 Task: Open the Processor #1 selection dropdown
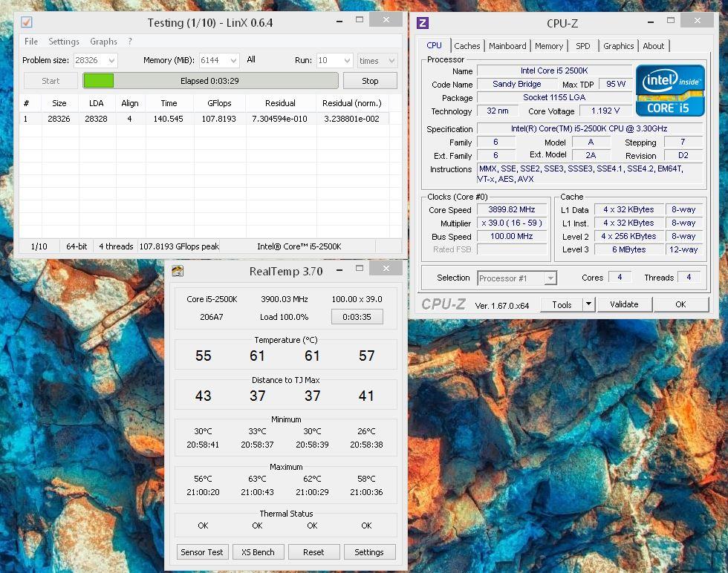550,278
